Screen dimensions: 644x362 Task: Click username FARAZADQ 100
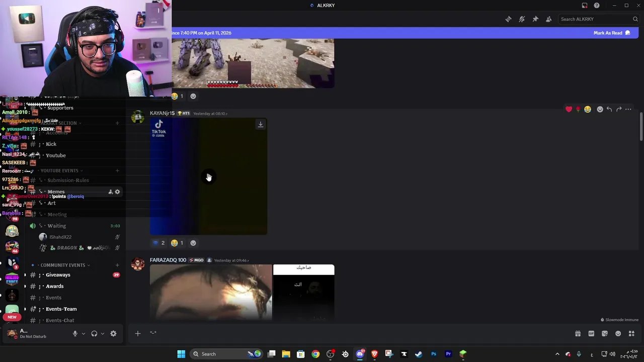pos(168,260)
